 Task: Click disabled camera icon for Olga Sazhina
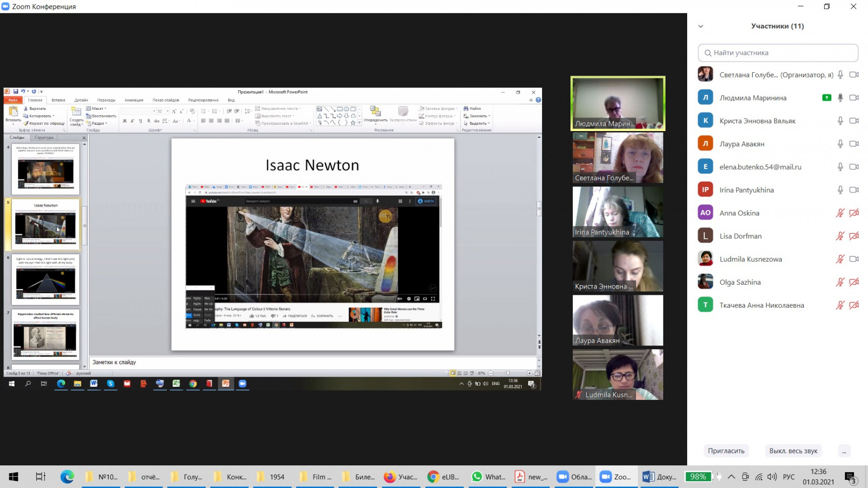(854, 282)
